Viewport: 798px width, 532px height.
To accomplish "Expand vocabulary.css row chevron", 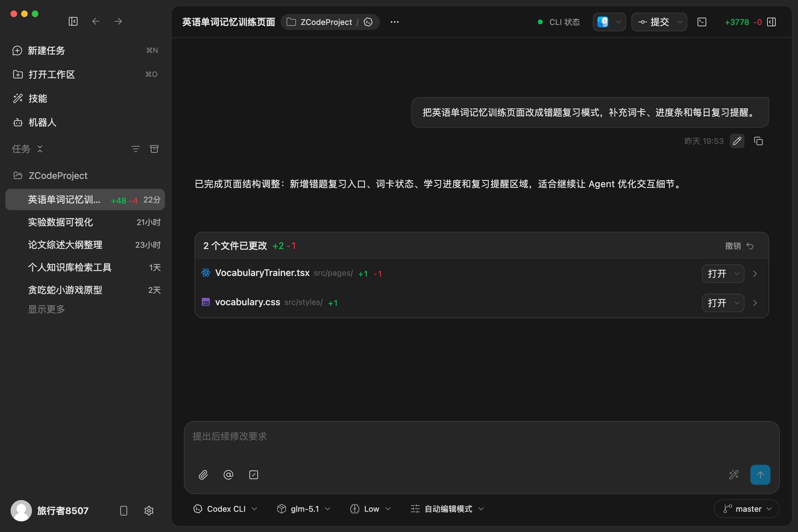I will [x=755, y=303].
